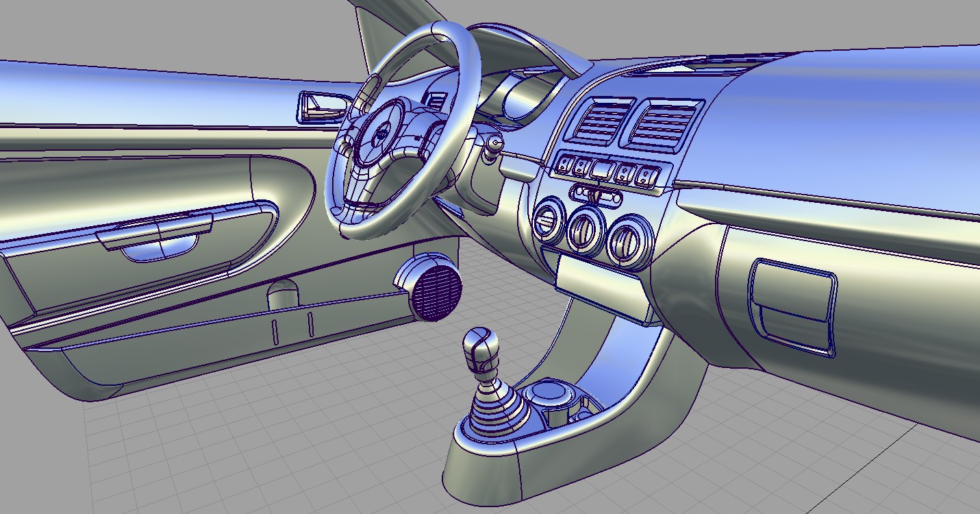Click the rightmost climate control dial
Viewport: 980px width, 514px height.
tap(627, 240)
